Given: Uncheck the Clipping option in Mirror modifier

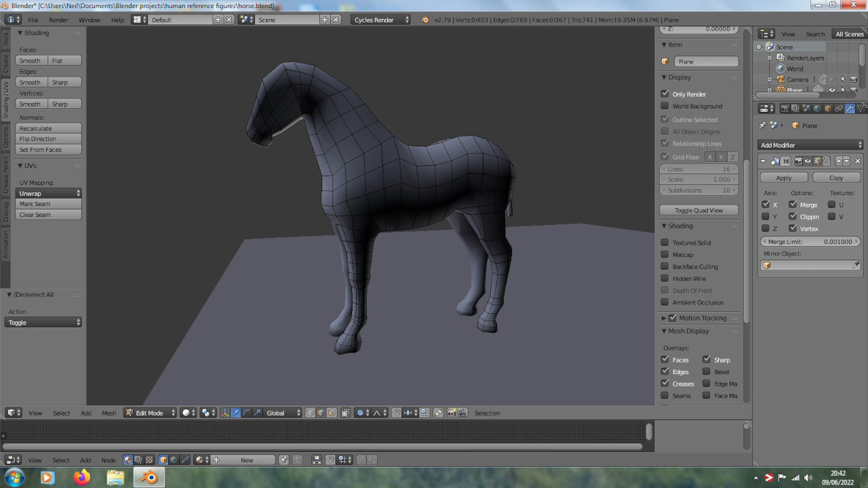Looking at the screenshot, I should (793, 217).
